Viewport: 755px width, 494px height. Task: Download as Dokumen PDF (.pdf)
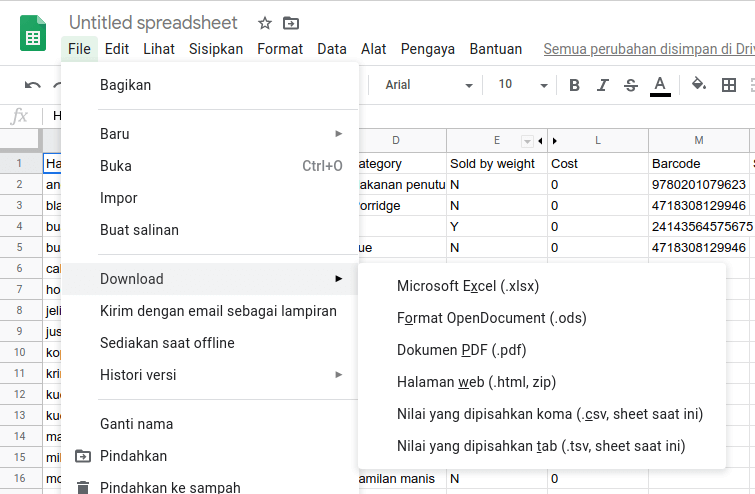pyautogui.click(x=542, y=350)
